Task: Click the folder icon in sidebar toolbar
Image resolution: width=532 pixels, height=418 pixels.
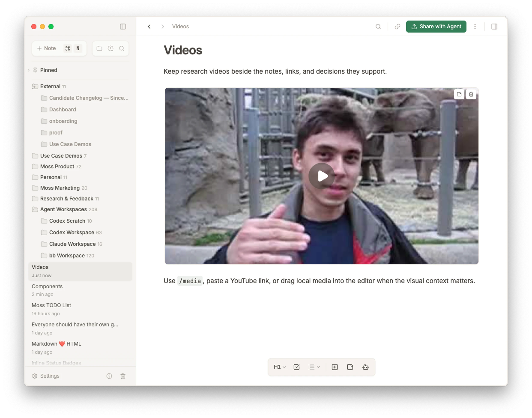Action: pyautogui.click(x=99, y=48)
